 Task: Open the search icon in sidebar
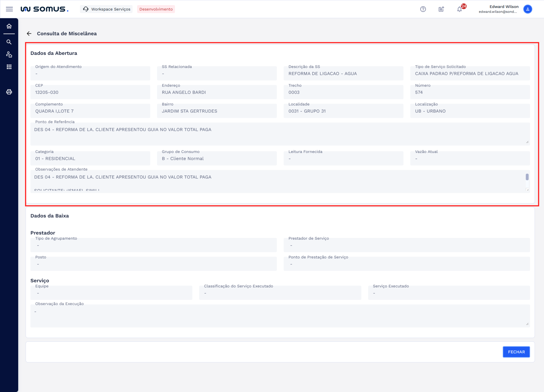coord(9,42)
